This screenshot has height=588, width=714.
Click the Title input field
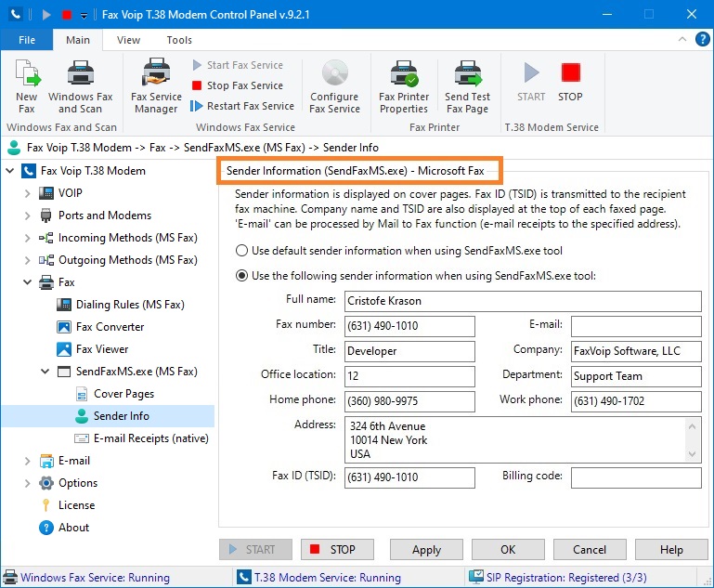(x=409, y=351)
